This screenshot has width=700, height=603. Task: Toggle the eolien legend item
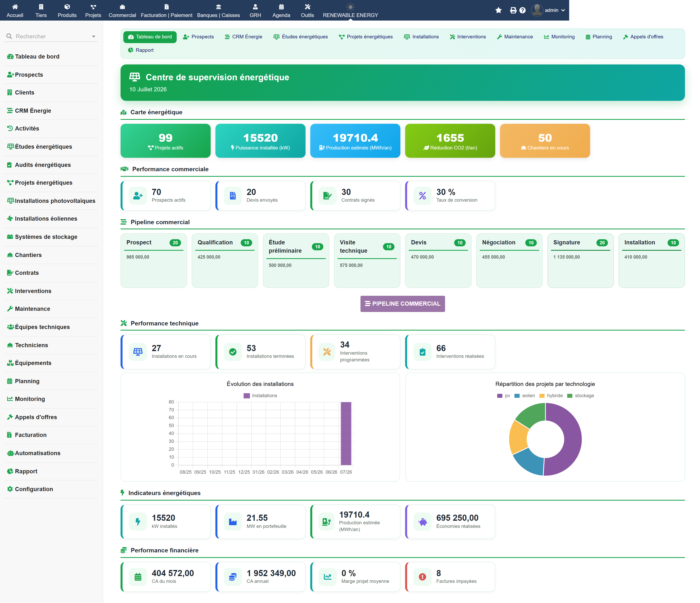[525, 395]
